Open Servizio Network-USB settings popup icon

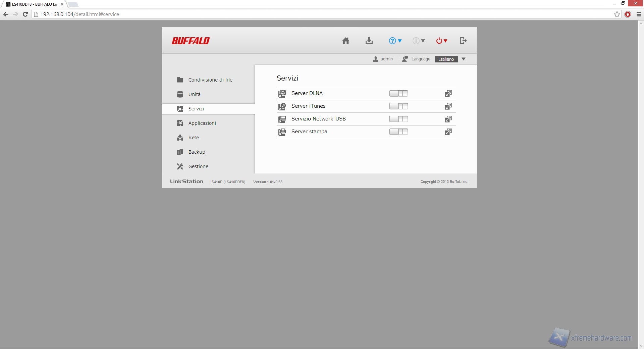[x=448, y=119]
